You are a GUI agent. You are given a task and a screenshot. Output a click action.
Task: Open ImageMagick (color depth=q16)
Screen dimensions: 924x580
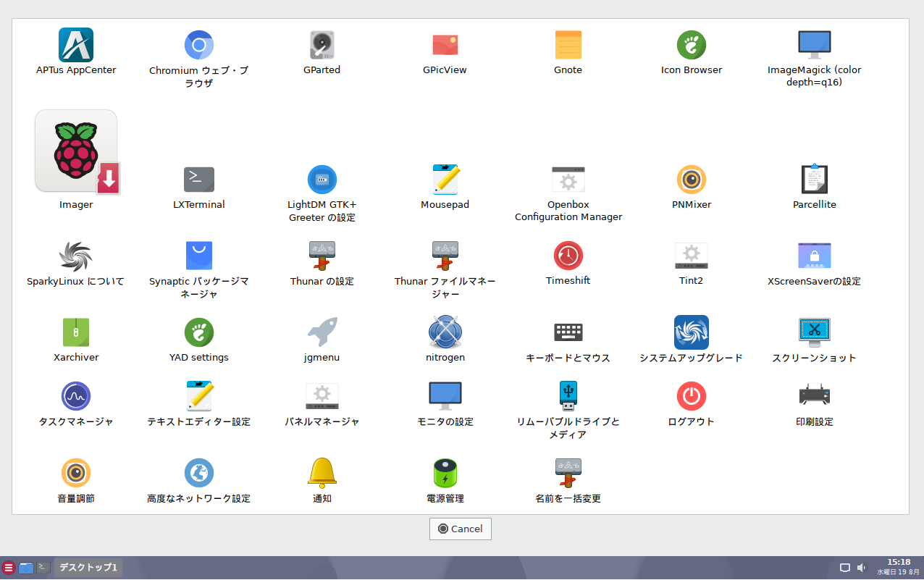coord(815,45)
